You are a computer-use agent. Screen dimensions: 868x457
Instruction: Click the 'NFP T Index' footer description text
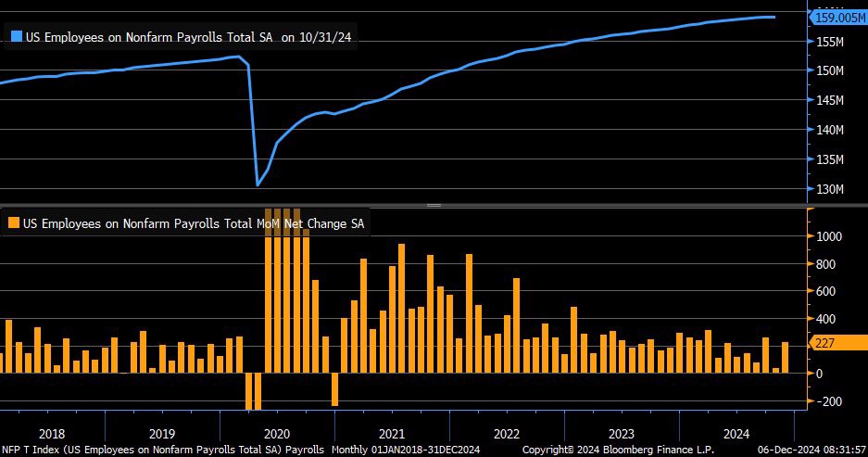(x=163, y=450)
